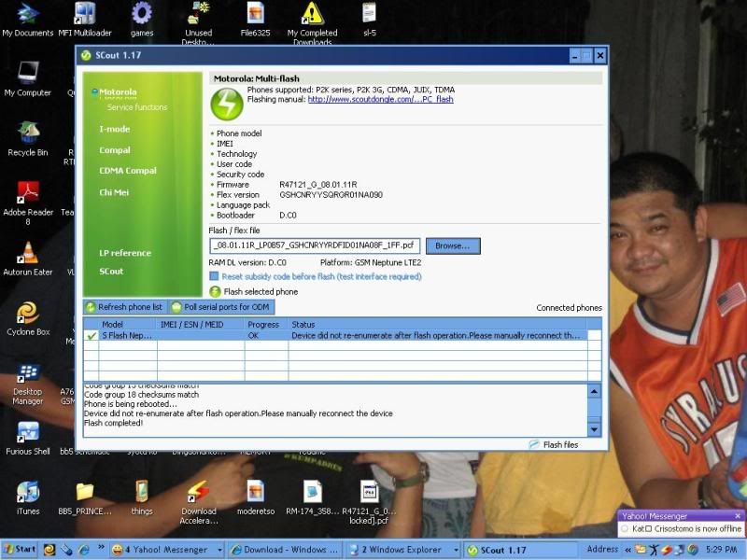Image resolution: width=747 pixels, height=560 pixels.
Task: Switch to Download - Windows taskbar item
Action: [285, 550]
